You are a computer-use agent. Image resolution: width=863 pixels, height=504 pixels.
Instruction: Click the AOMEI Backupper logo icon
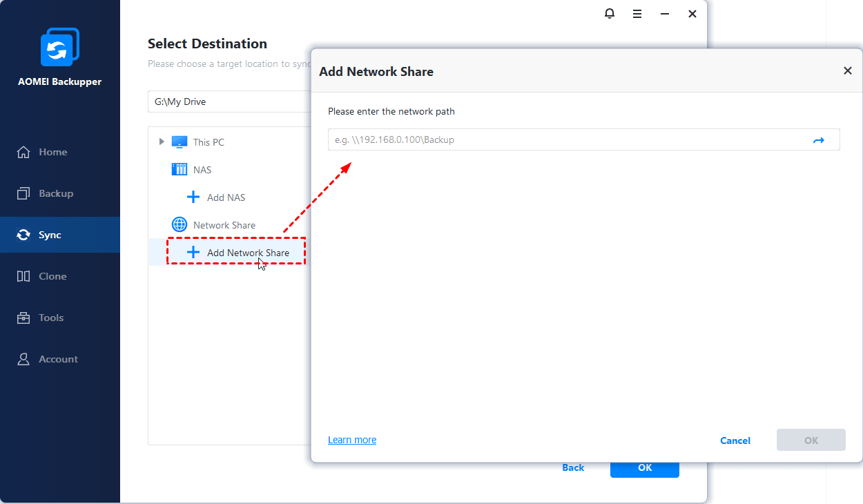[60, 48]
